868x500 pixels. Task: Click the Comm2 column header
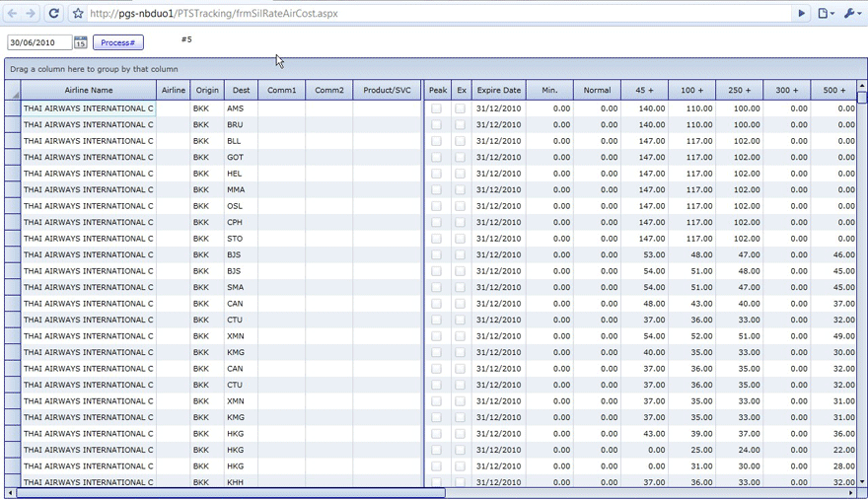tap(328, 90)
